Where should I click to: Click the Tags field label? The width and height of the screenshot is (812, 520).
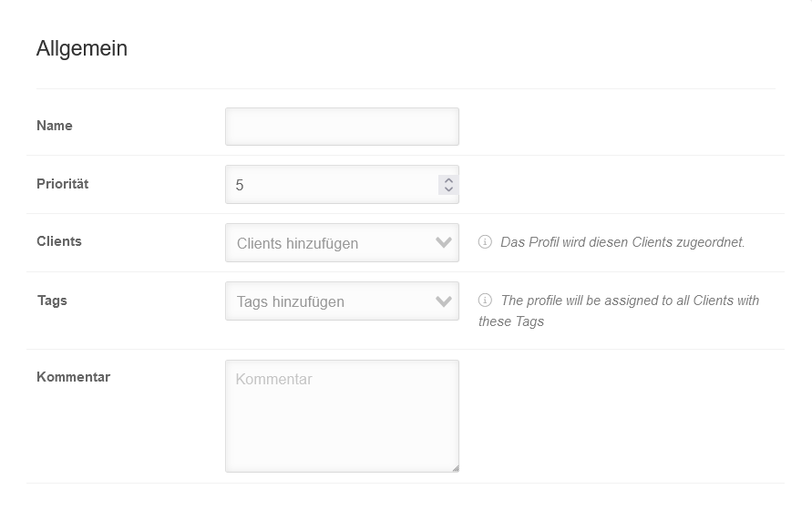tap(52, 301)
